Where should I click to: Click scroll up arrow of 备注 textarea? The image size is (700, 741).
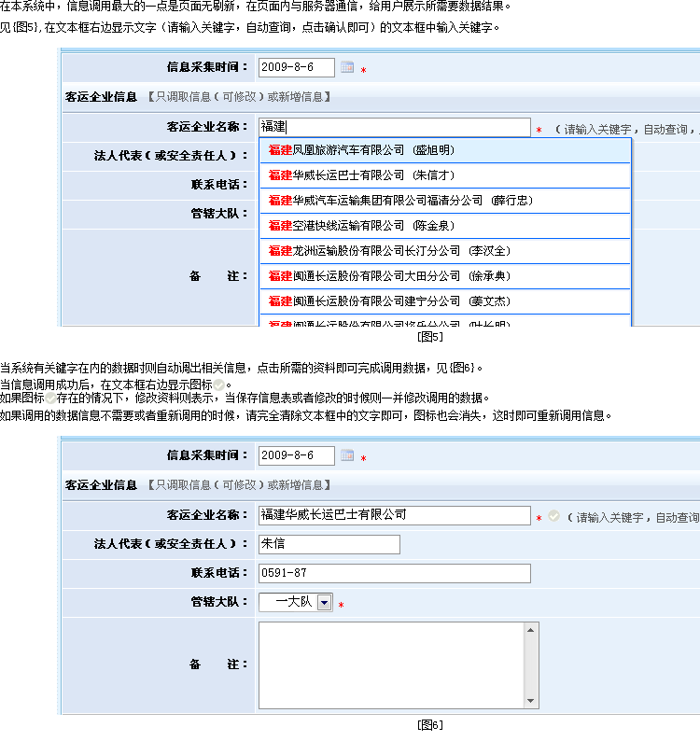[530, 630]
